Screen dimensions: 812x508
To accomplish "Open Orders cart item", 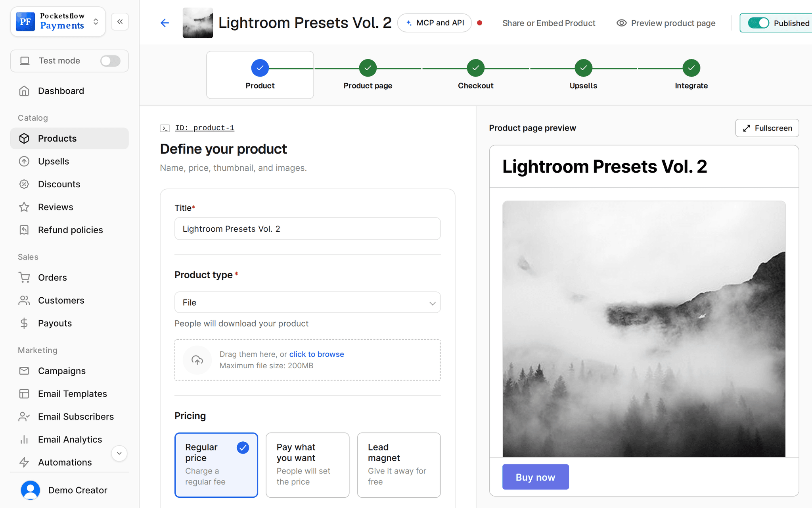I will (x=69, y=277).
